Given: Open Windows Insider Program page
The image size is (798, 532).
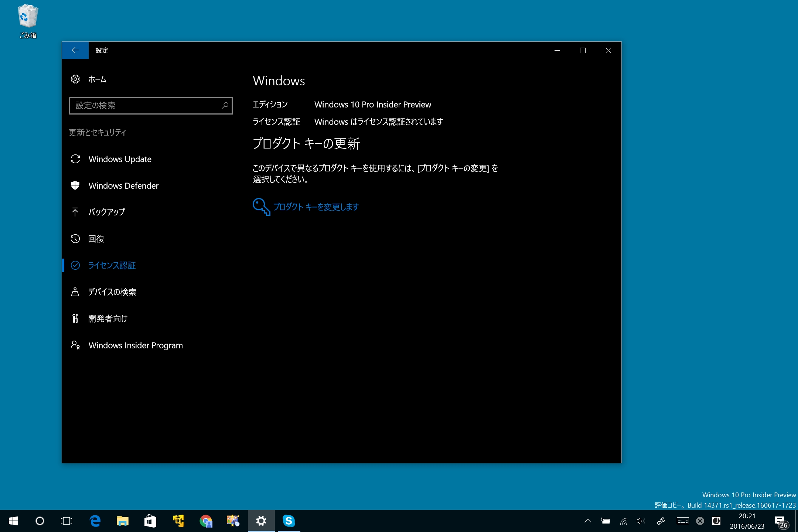Looking at the screenshot, I should tap(135, 345).
